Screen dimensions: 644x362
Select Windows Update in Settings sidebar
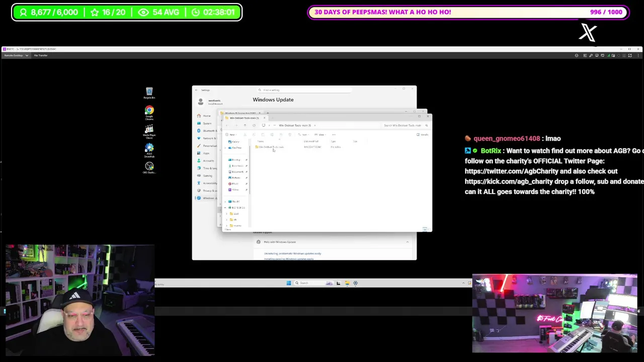pyautogui.click(x=207, y=198)
